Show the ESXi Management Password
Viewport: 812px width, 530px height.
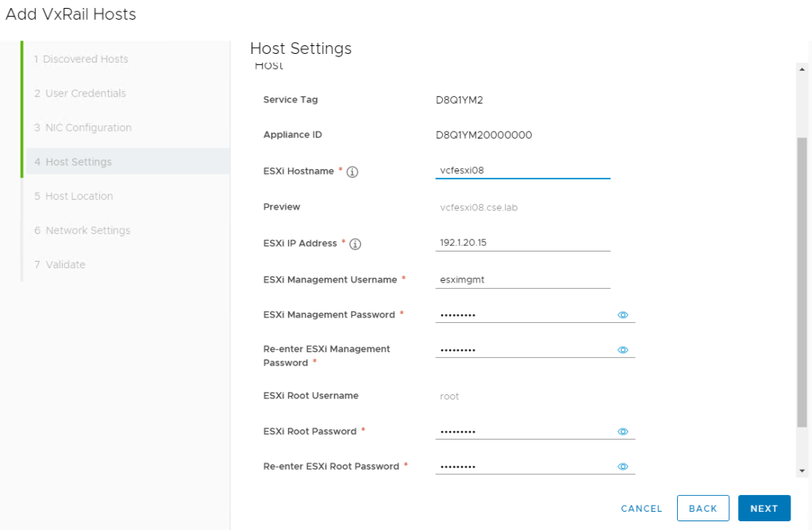click(623, 315)
